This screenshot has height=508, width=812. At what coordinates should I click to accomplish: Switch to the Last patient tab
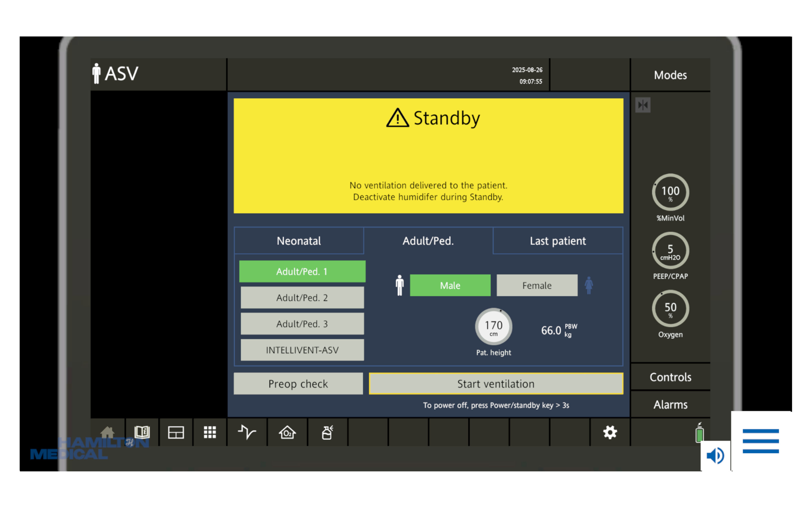(x=558, y=241)
